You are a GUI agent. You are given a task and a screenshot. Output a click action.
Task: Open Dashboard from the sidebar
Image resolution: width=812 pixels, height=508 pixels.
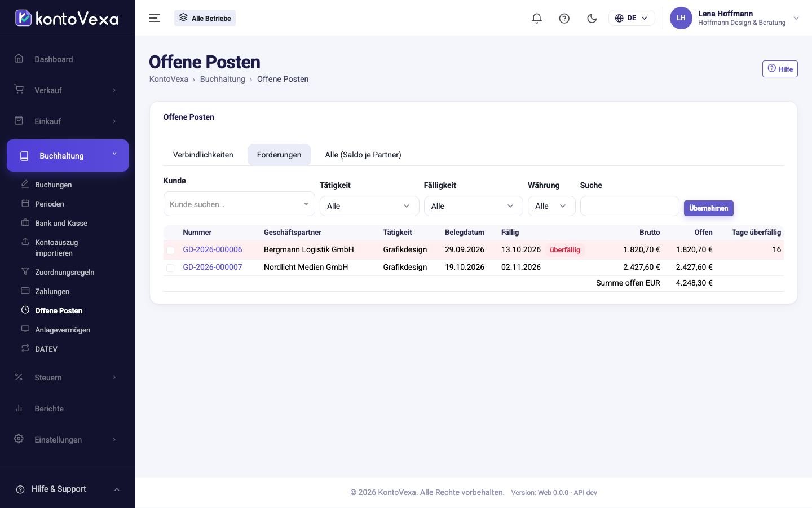pyautogui.click(x=68, y=59)
